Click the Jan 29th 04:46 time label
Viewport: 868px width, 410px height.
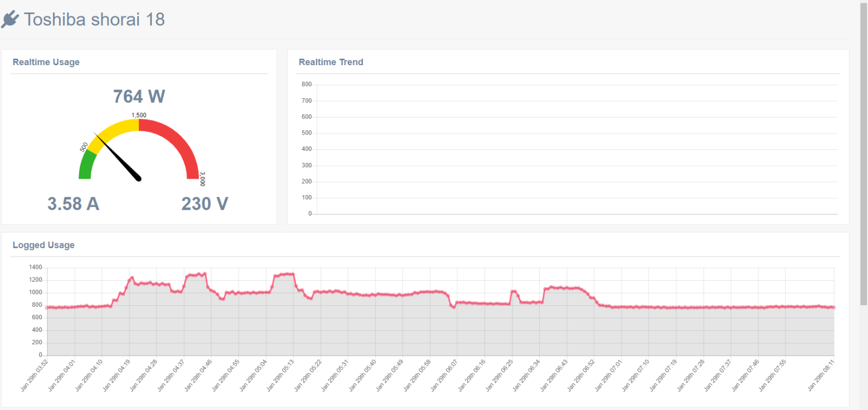(x=198, y=375)
